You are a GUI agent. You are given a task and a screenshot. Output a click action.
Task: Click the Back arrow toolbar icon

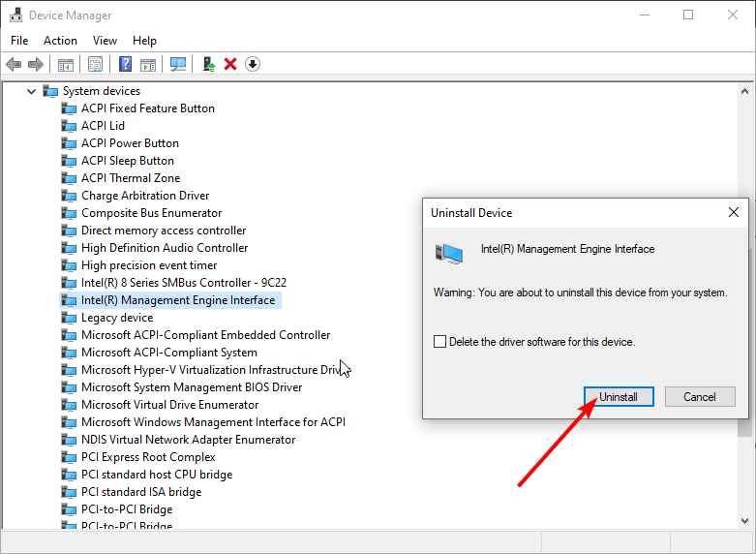(x=14, y=64)
